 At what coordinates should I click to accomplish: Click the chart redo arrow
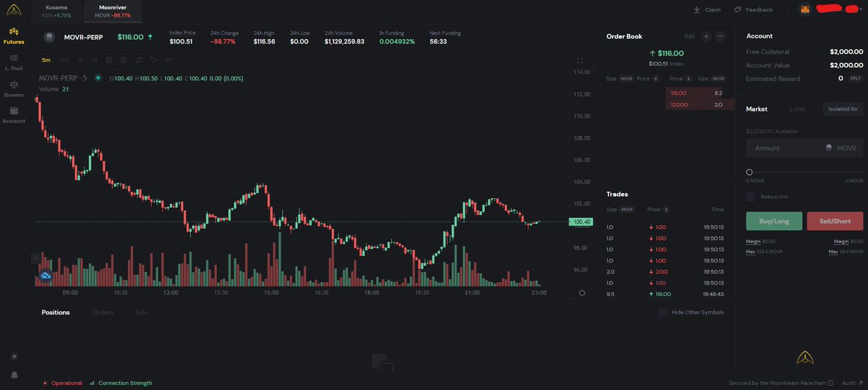pyautogui.click(x=169, y=60)
